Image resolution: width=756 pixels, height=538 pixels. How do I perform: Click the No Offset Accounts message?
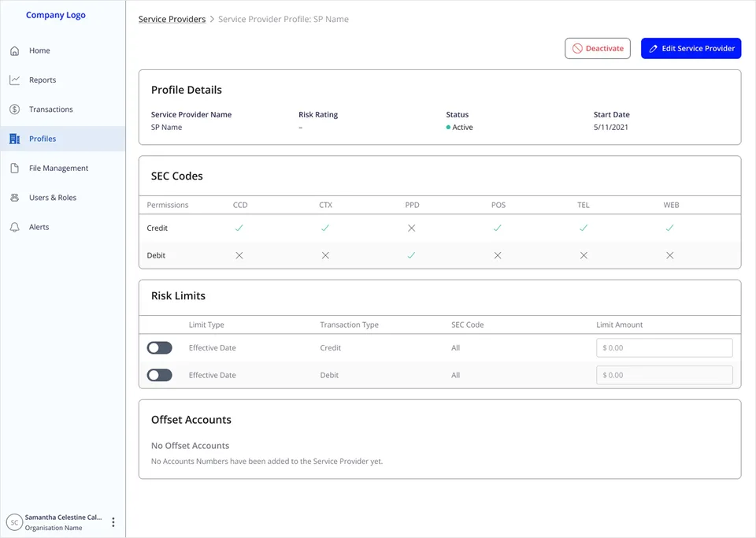coord(190,446)
